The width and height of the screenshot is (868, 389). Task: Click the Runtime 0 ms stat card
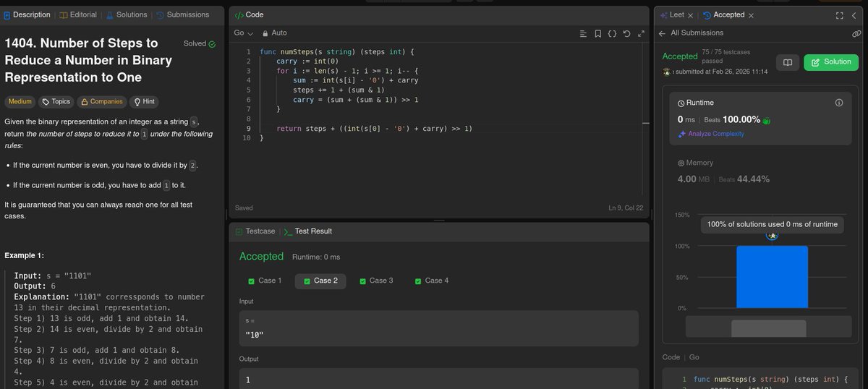[x=761, y=119]
